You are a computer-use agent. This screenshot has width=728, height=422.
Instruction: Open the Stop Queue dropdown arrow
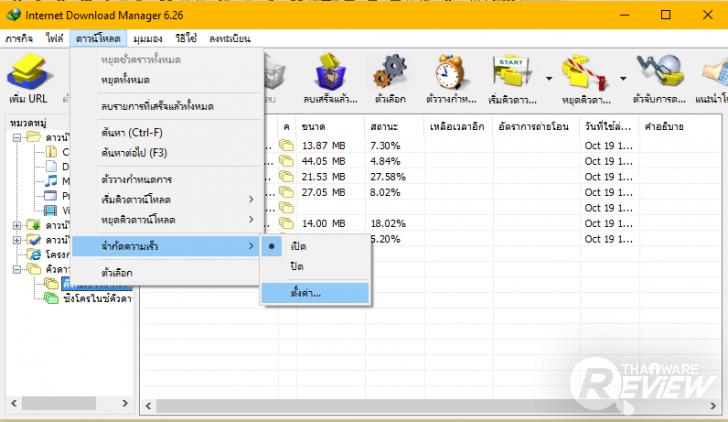click(x=623, y=78)
